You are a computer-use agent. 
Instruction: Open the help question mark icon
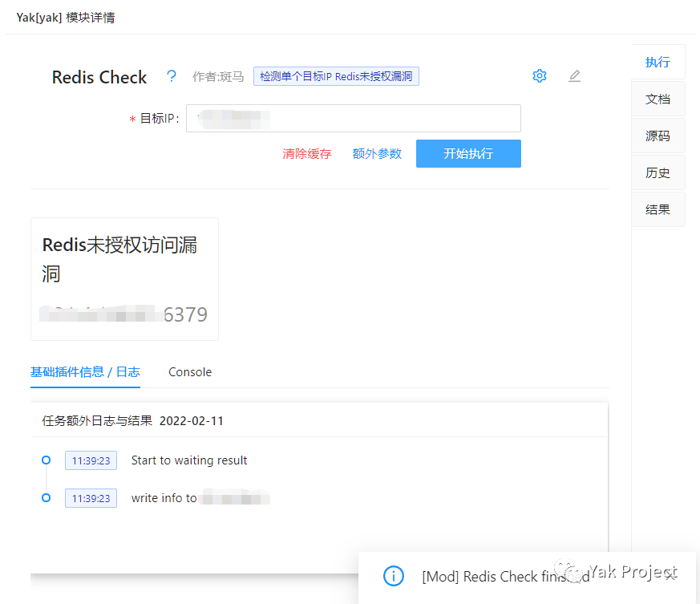pos(172,76)
